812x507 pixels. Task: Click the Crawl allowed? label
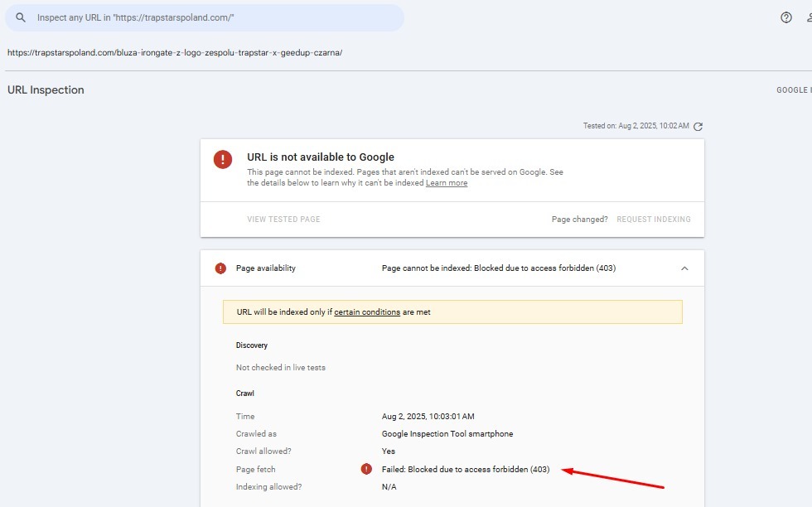click(263, 451)
